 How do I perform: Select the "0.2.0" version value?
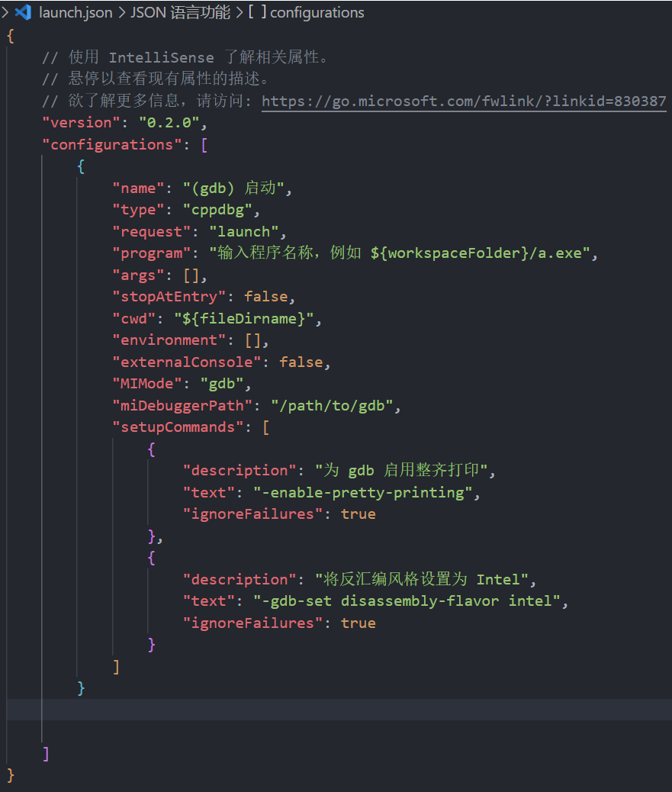(169, 123)
